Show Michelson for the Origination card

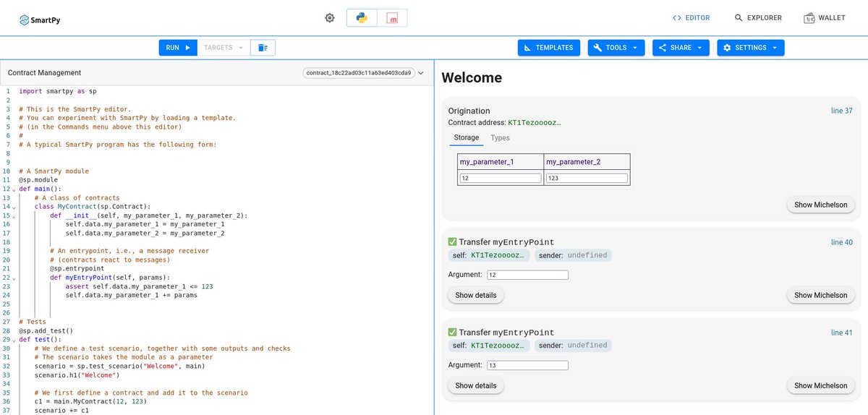click(x=820, y=205)
